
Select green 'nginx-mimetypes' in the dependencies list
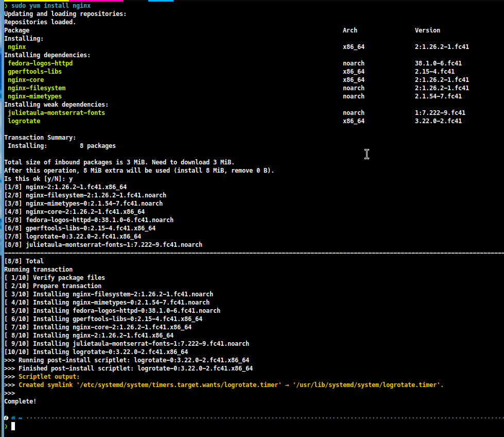(34, 96)
